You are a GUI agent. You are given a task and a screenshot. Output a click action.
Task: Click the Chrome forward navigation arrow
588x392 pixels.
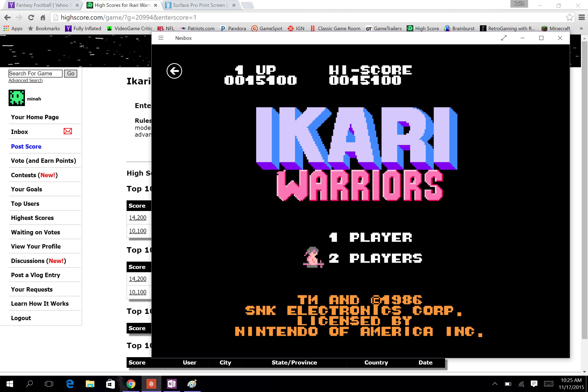[19, 18]
